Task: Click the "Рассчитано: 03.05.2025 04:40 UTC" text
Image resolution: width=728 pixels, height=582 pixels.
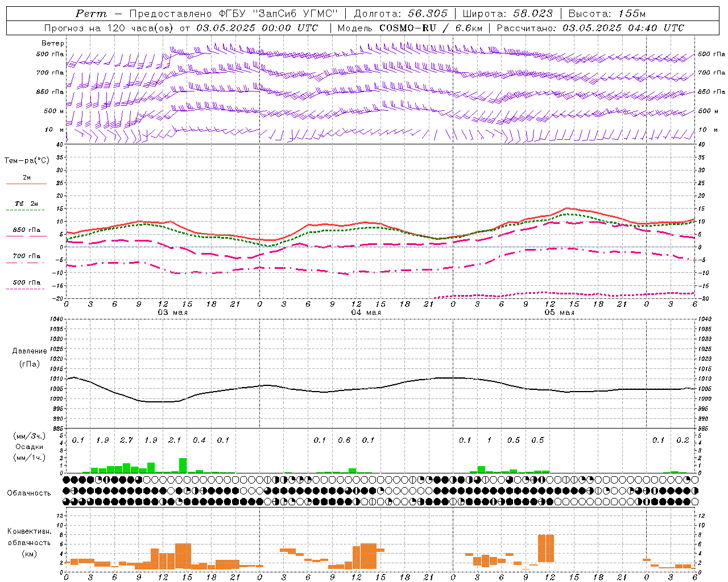Action: click(590, 28)
